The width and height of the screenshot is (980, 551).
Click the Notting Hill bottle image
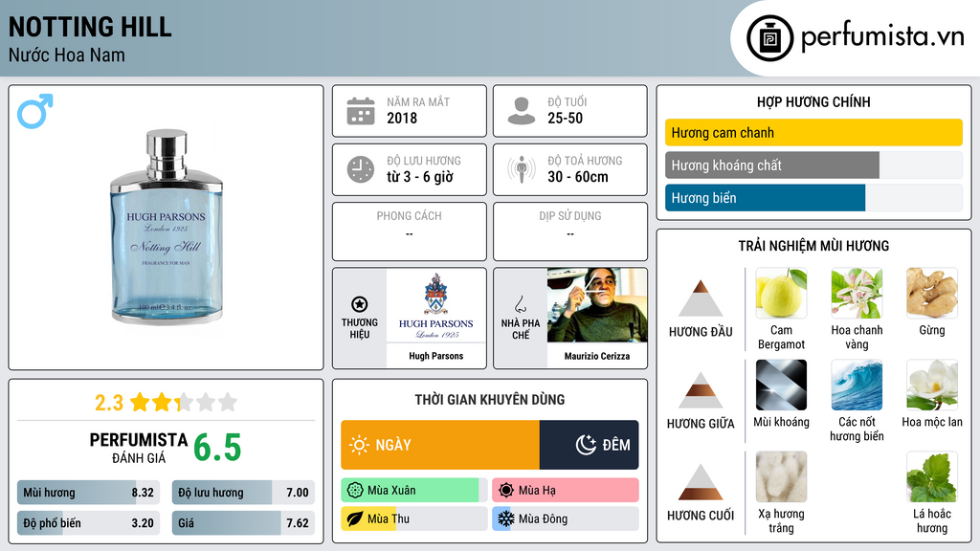coord(167,227)
